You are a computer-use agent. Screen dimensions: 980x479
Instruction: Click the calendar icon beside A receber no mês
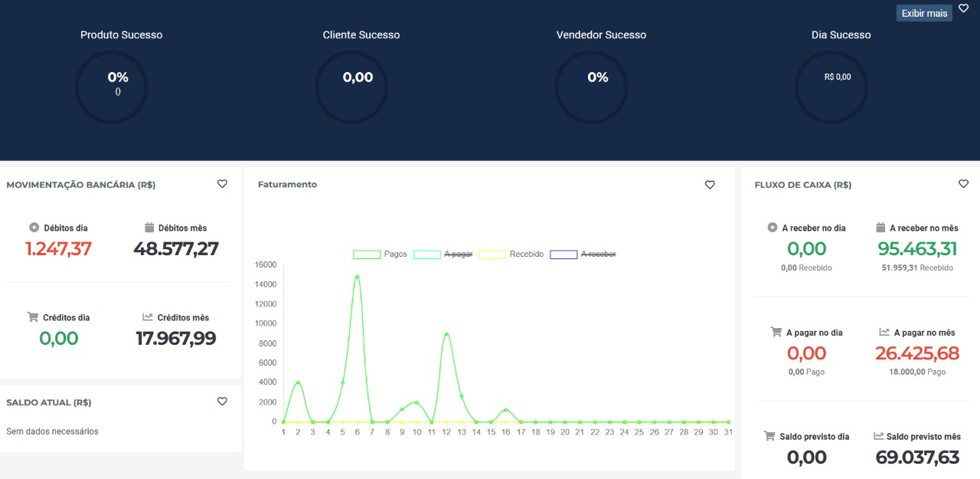pyautogui.click(x=880, y=228)
